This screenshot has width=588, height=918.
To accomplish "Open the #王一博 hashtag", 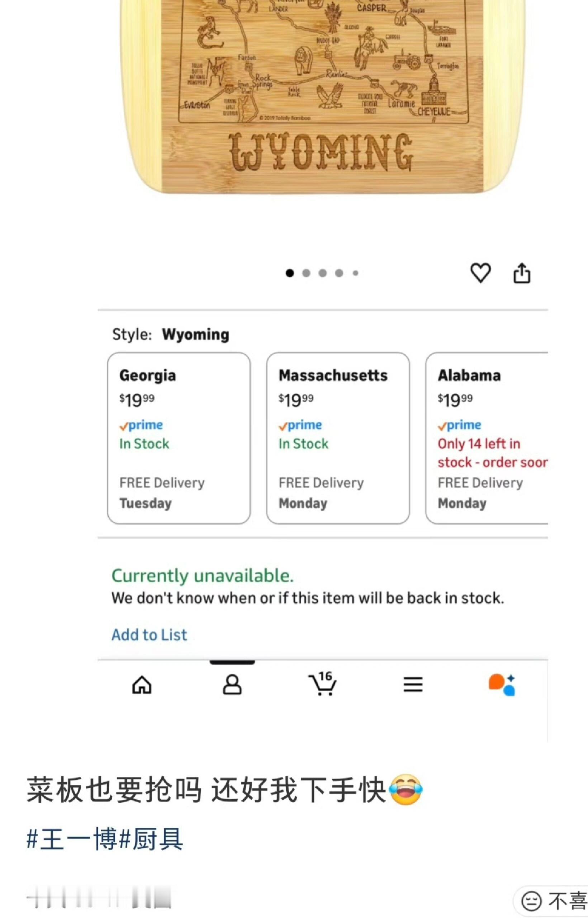I will pyautogui.click(x=72, y=839).
